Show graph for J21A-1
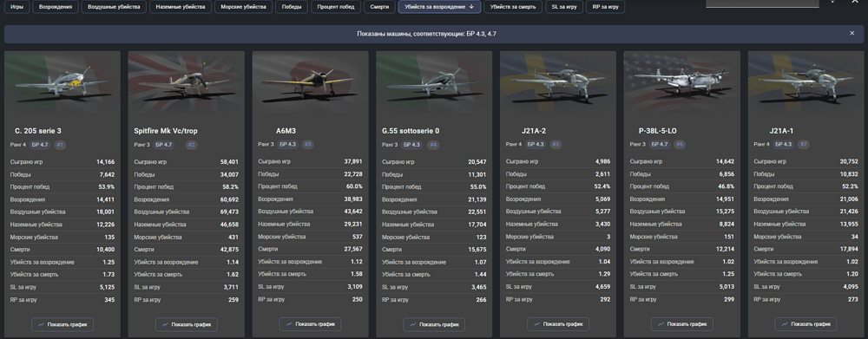The width and height of the screenshot is (868, 339). pos(806,324)
